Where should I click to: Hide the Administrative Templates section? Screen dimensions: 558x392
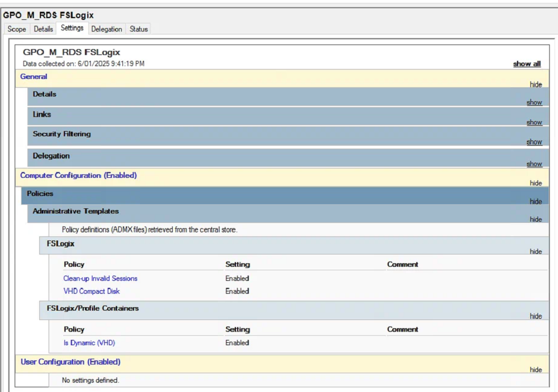click(x=536, y=219)
